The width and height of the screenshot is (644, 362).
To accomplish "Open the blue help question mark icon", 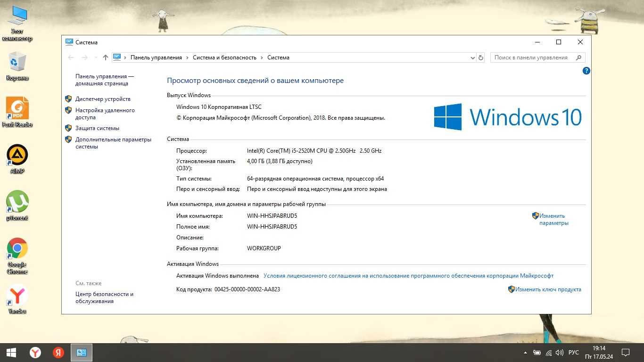I will point(586,71).
